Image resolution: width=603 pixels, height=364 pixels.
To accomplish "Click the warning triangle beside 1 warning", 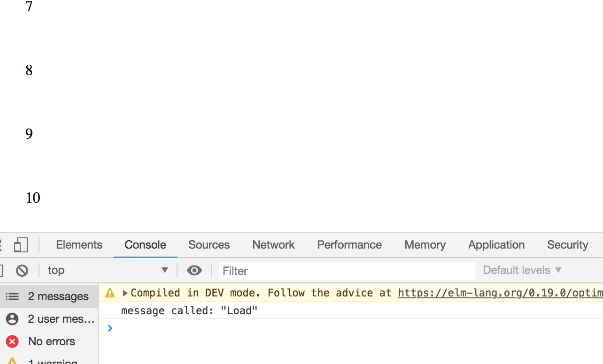I will point(12,361).
